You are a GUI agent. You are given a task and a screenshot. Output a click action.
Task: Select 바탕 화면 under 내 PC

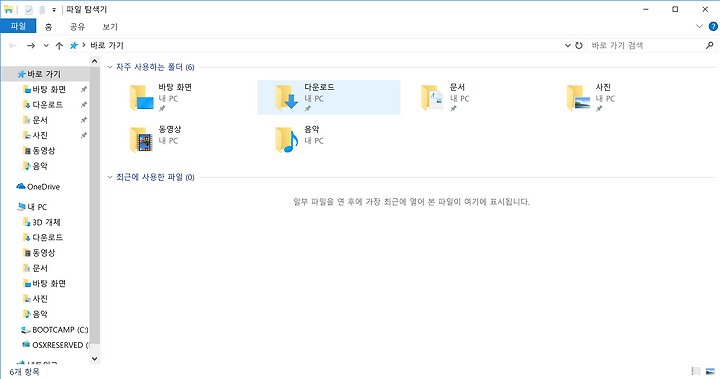click(x=45, y=283)
